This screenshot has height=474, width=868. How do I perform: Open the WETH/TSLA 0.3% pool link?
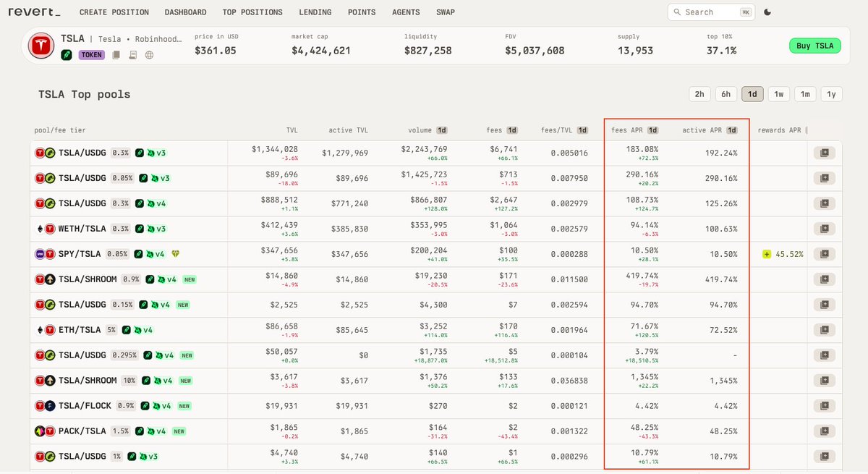pyautogui.click(x=82, y=229)
